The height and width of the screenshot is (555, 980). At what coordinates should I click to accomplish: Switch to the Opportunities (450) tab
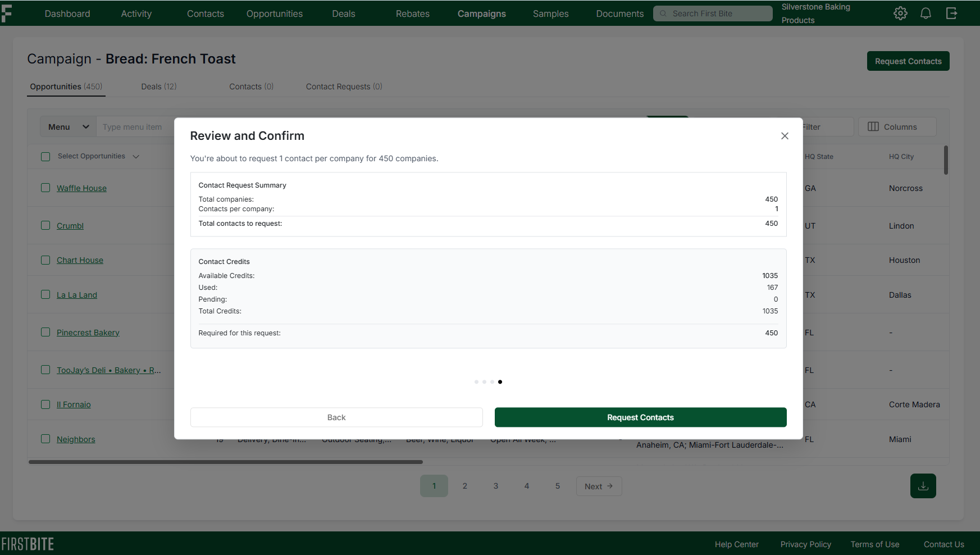tap(66, 87)
